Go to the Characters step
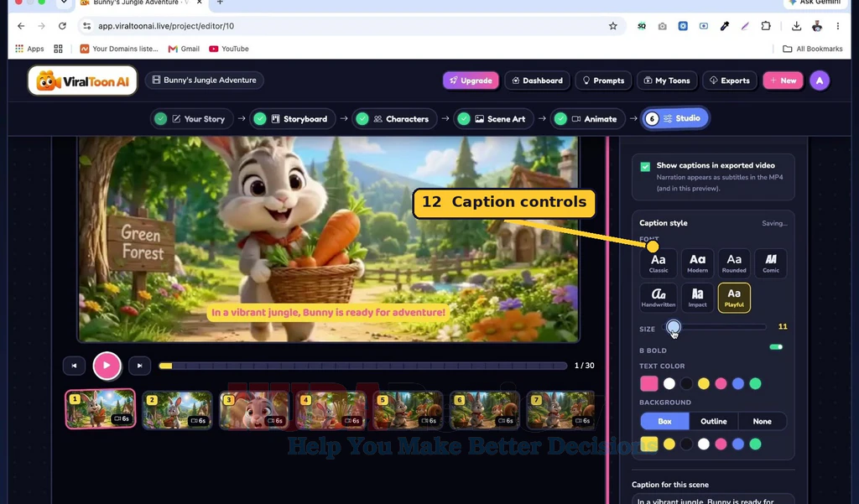Screen dimensions: 859x504 coord(394,119)
